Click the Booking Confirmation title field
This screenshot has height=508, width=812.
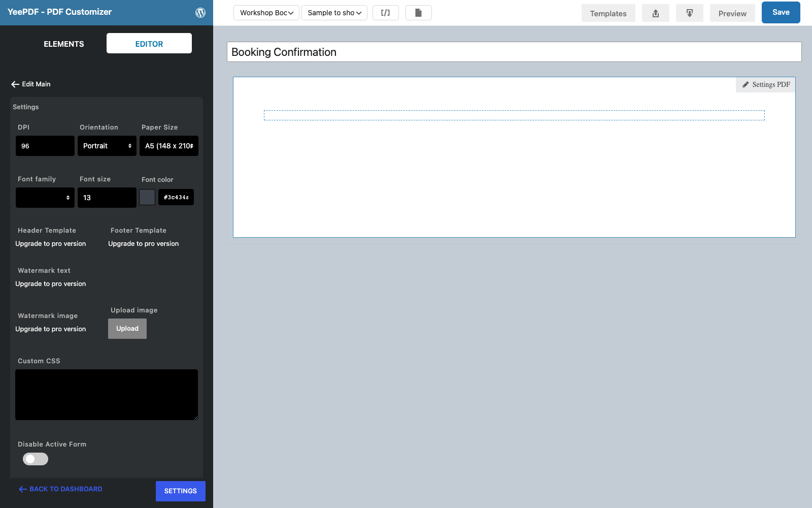[514, 52]
